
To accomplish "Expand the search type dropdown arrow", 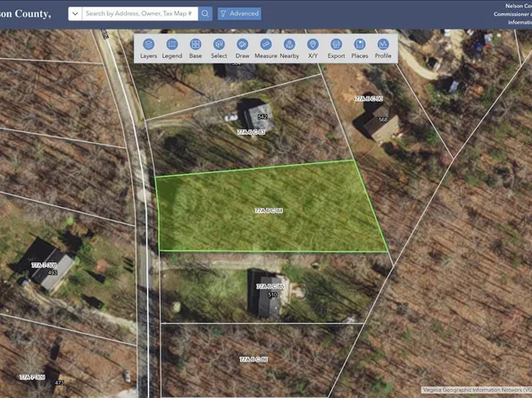I will pos(75,13).
